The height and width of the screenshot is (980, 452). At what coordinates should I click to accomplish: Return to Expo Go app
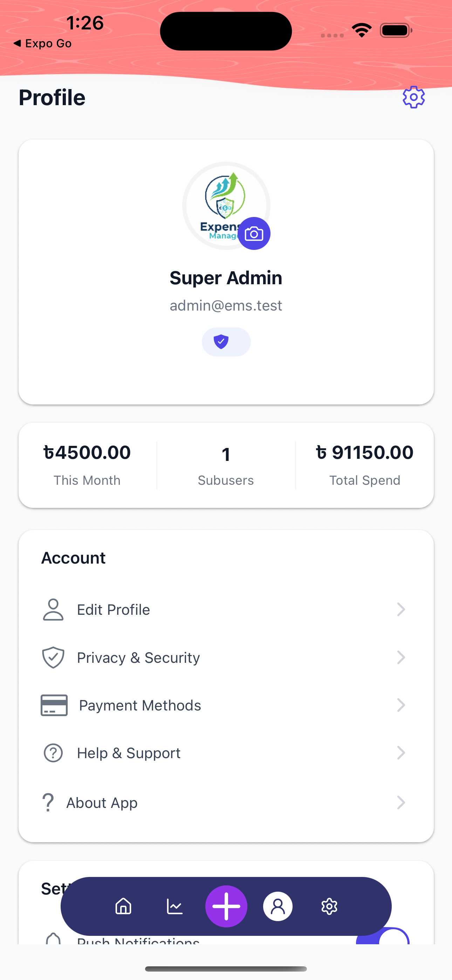pos(43,43)
